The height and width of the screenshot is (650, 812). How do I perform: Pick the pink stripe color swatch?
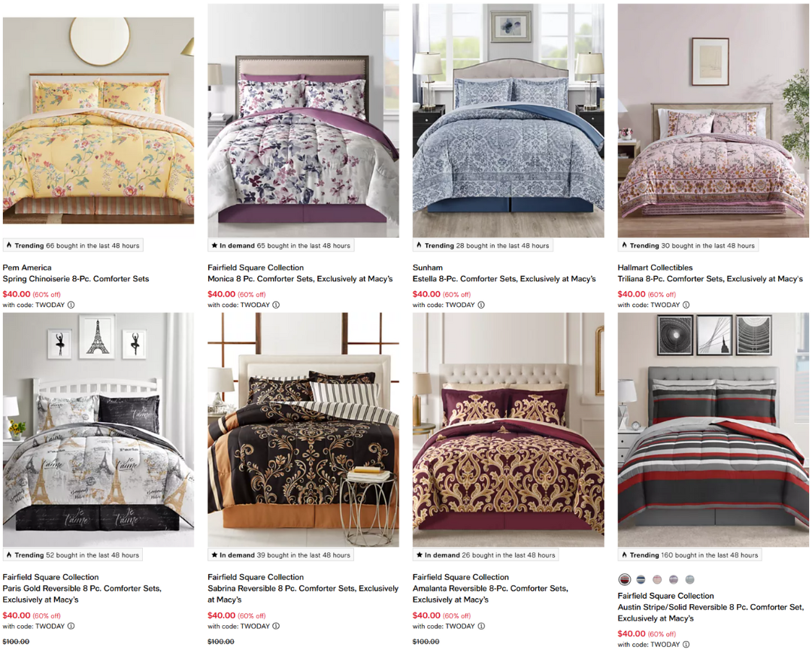click(657, 579)
